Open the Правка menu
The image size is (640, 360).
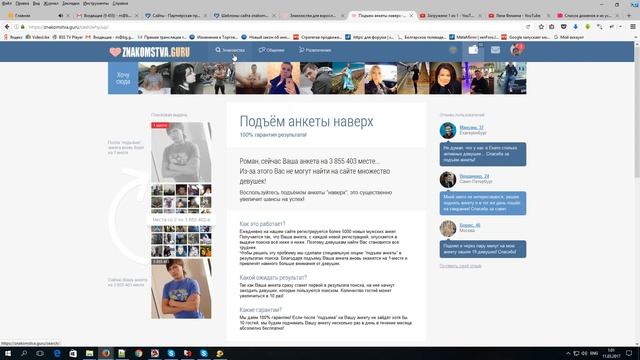(22, 3)
